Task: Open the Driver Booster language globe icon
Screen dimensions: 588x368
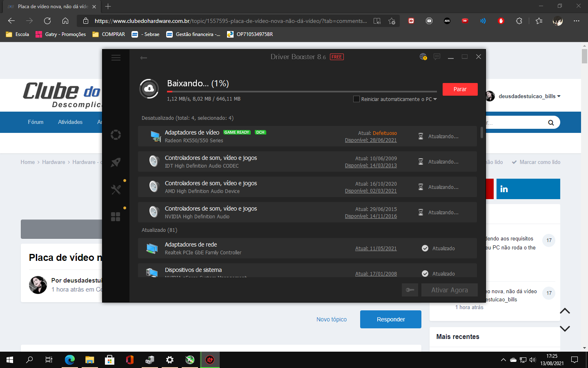Action: pos(423,57)
